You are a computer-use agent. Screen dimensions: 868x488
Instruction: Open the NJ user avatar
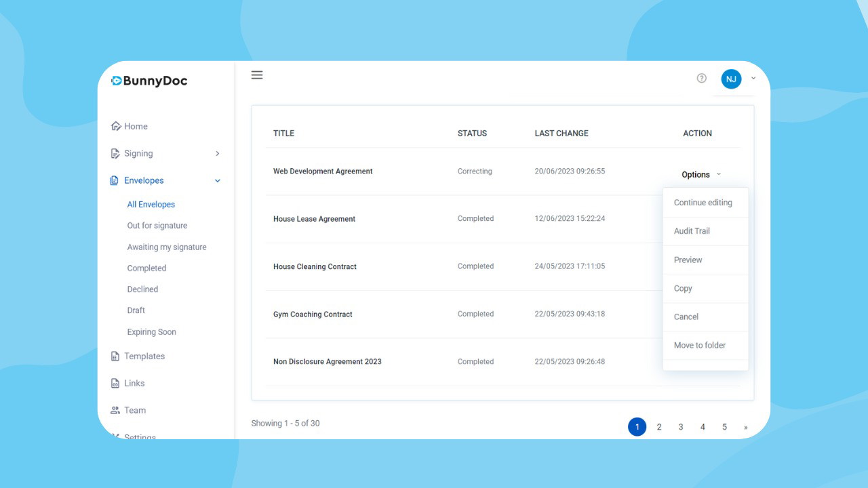coord(731,79)
